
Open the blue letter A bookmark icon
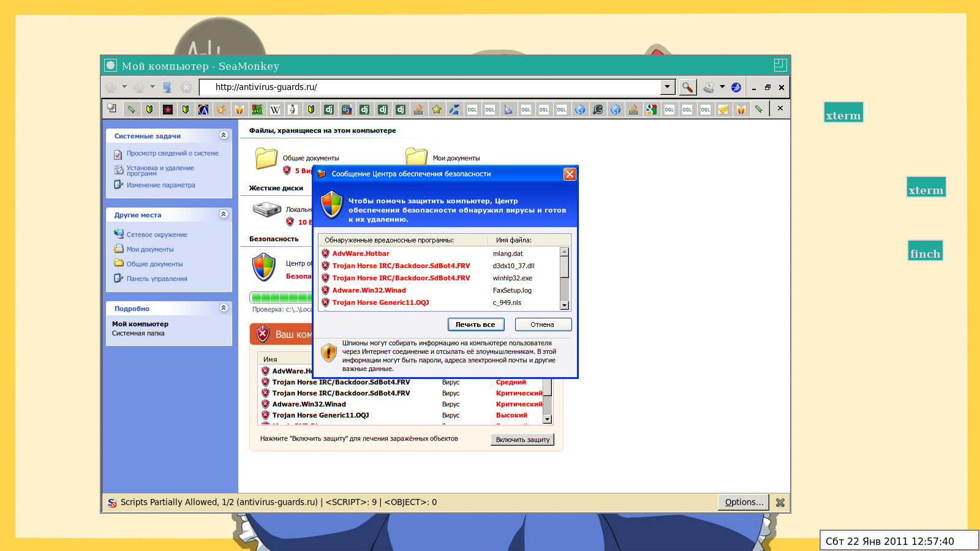(x=203, y=110)
